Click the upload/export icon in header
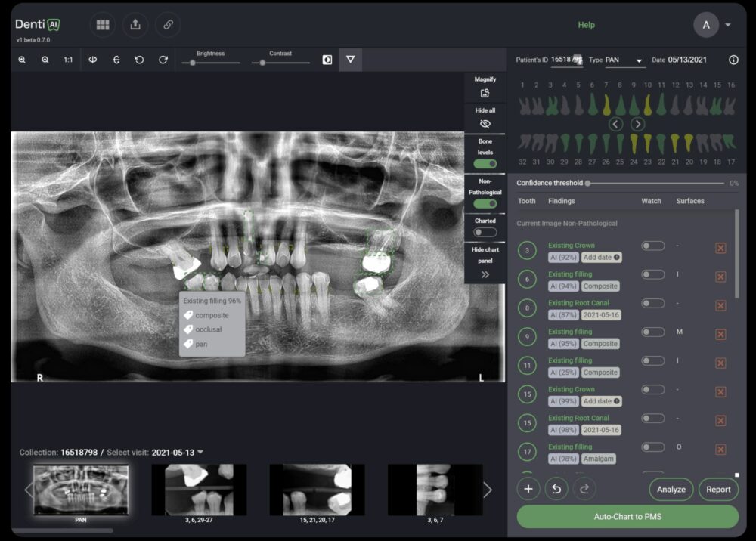The height and width of the screenshot is (541, 756). pyautogui.click(x=135, y=24)
